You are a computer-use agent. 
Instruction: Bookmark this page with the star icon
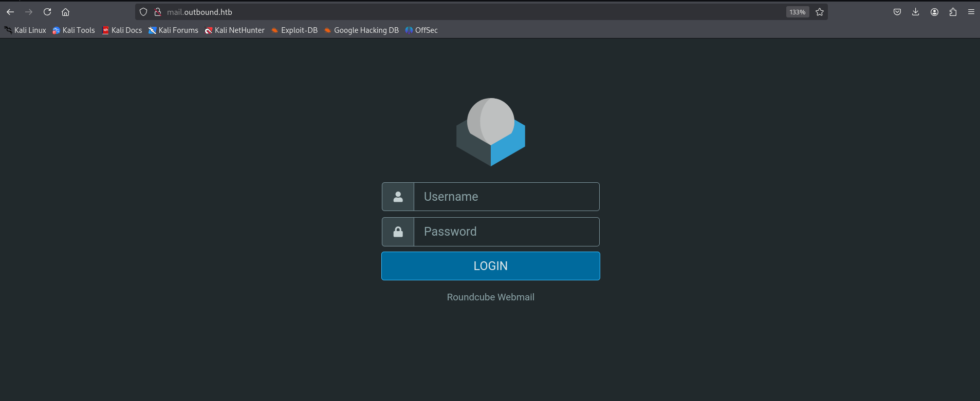point(820,12)
